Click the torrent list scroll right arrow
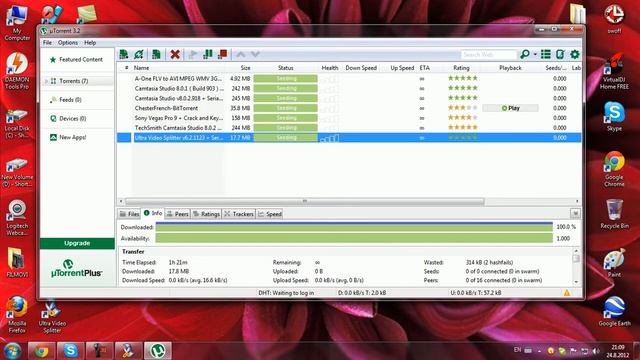 pos(577,202)
